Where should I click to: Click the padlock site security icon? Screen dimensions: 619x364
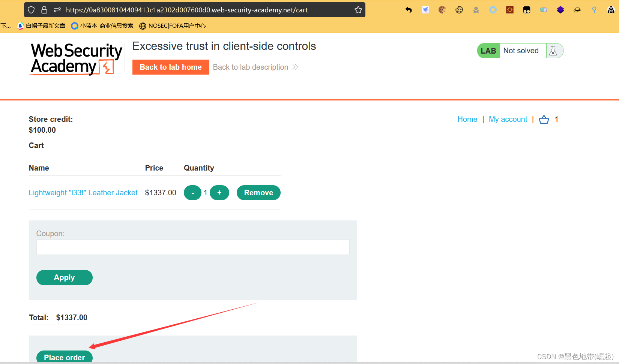(44, 10)
